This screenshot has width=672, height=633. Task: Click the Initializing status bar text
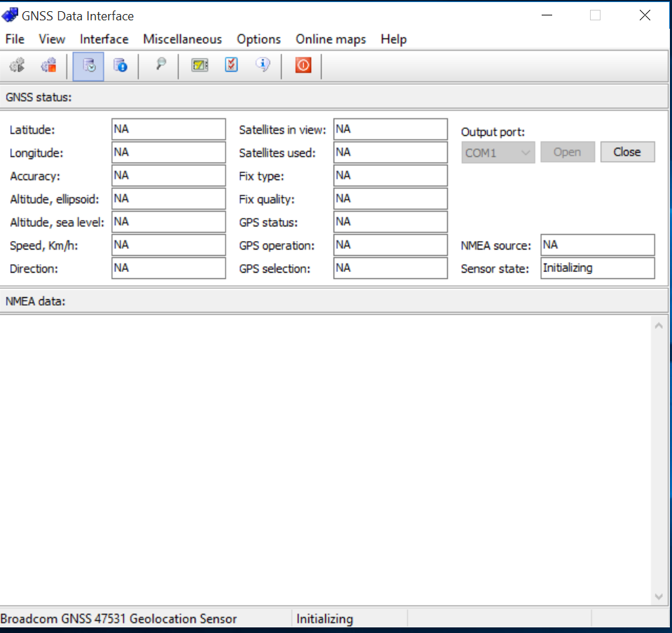(324, 619)
